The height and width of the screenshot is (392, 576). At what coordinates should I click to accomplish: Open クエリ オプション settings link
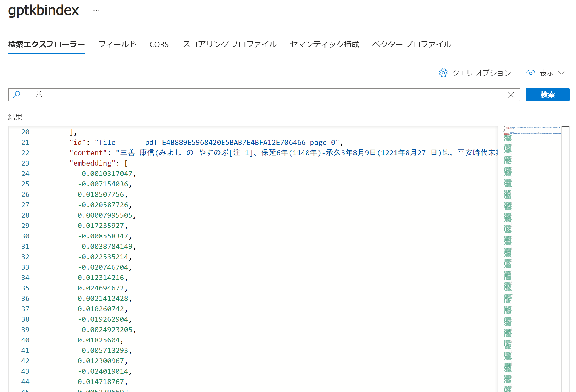pyautogui.click(x=481, y=73)
